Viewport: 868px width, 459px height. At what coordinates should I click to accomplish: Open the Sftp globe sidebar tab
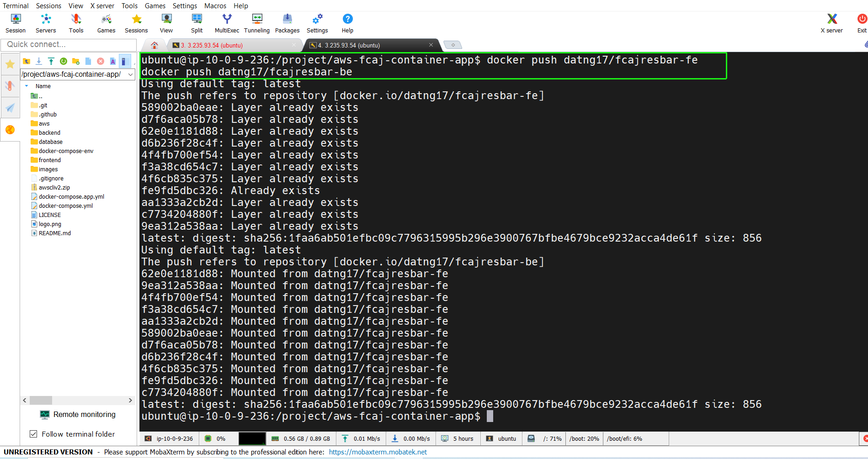coord(10,130)
